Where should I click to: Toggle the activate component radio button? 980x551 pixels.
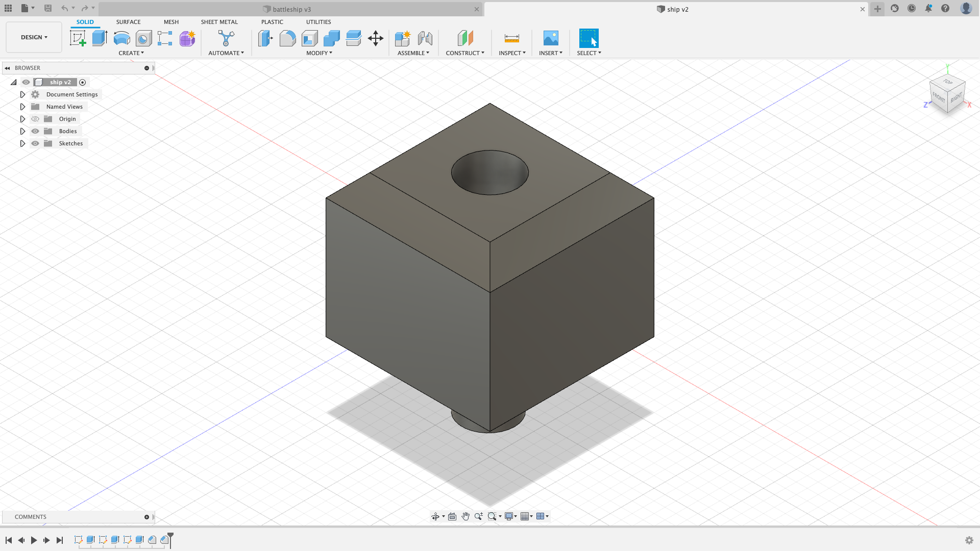[83, 82]
